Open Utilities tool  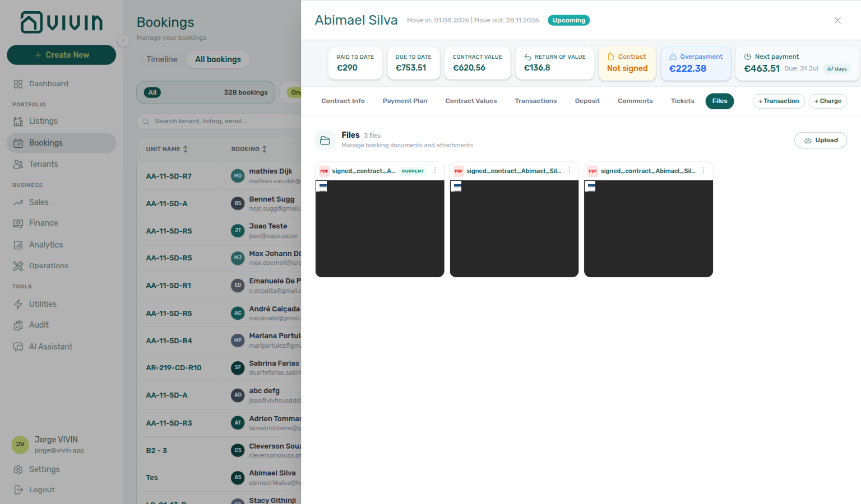[x=61, y=304]
